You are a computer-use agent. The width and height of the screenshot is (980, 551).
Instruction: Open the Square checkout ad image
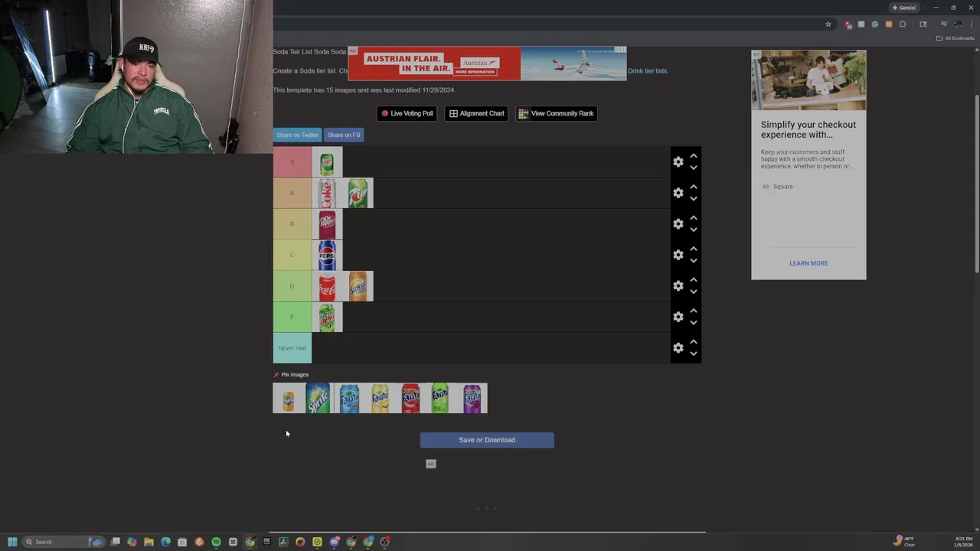[808, 81]
